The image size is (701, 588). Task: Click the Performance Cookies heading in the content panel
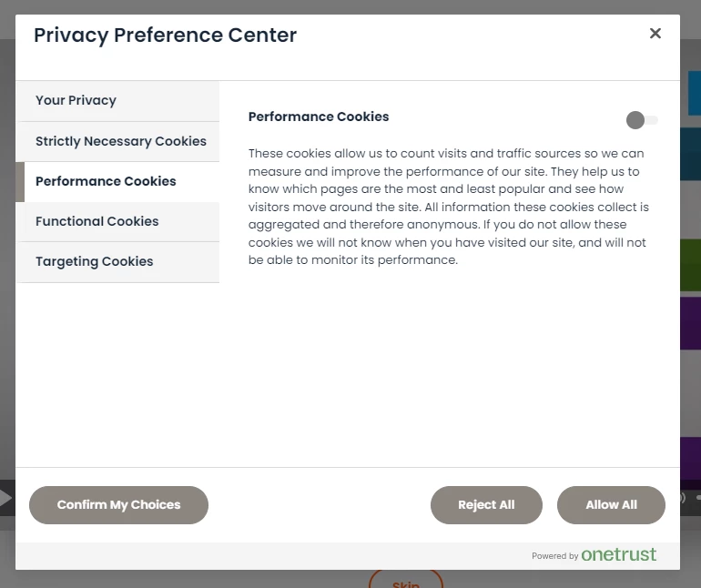319,117
